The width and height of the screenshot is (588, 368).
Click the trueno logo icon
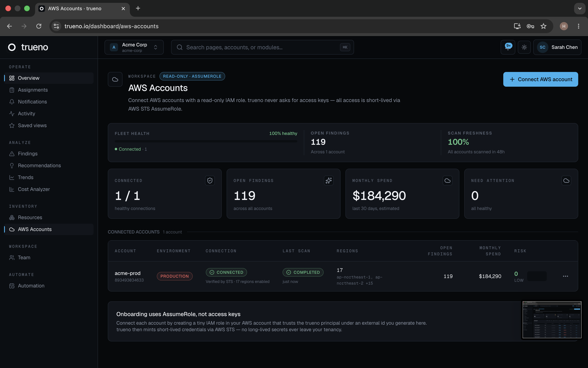tap(12, 47)
